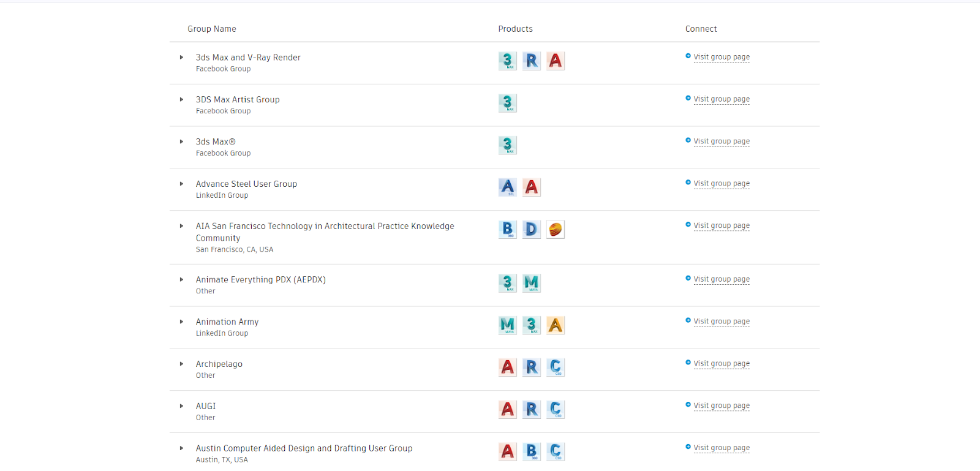Visit group page for Austin Computer Aided Design group

[722, 448]
